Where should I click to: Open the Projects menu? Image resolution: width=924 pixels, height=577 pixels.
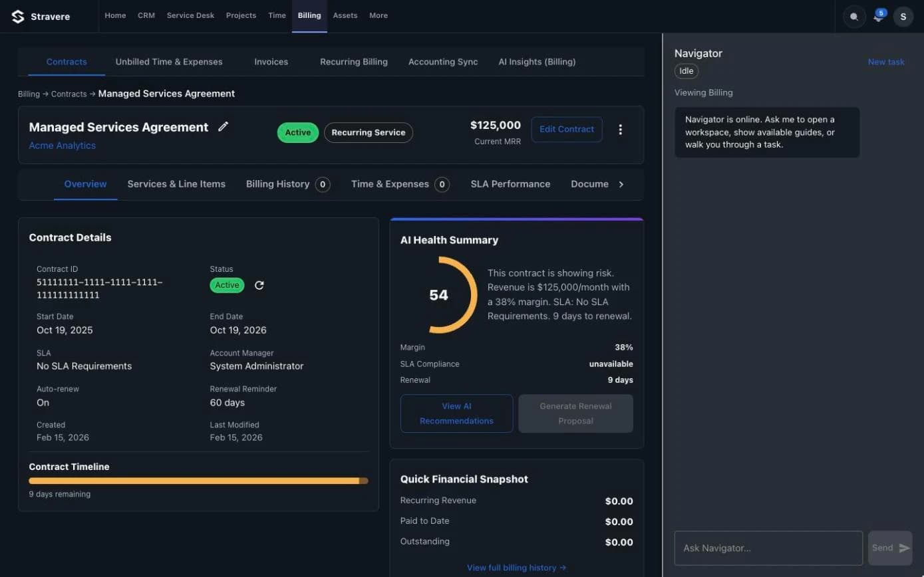point(241,15)
